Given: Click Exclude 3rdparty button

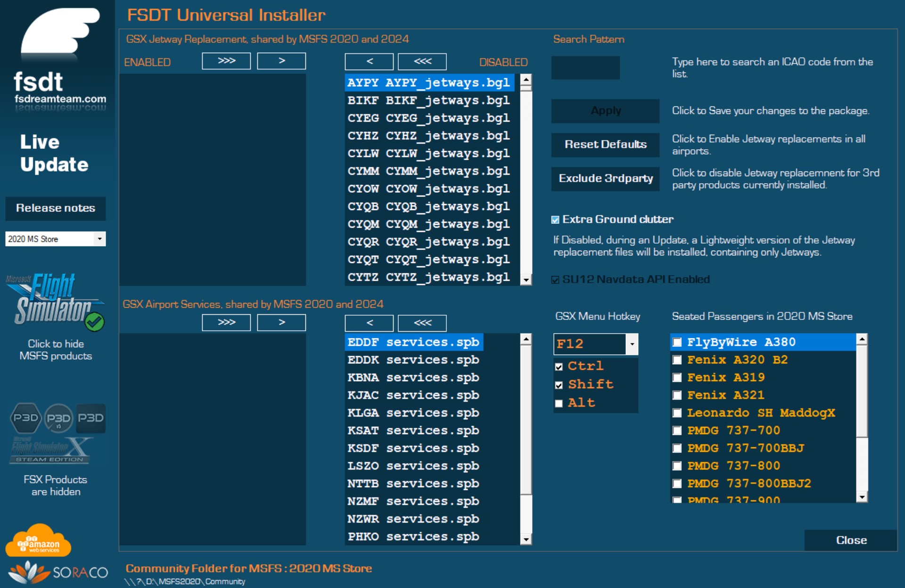Looking at the screenshot, I should tap(605, 179).
